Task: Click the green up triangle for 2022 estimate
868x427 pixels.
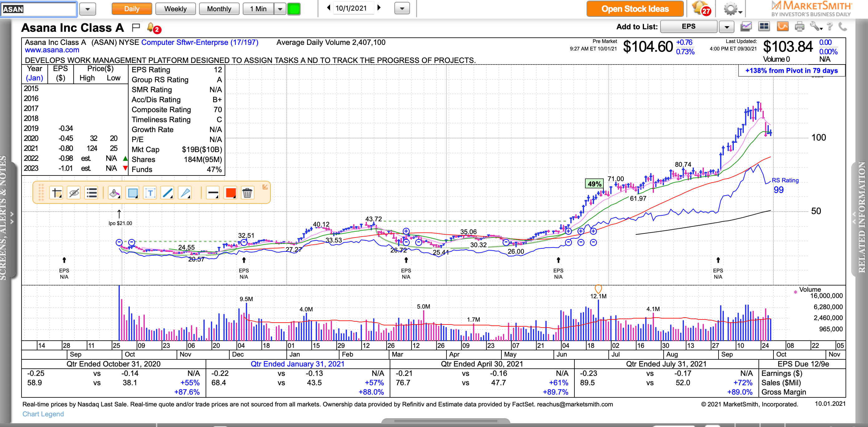Action: 125,158
